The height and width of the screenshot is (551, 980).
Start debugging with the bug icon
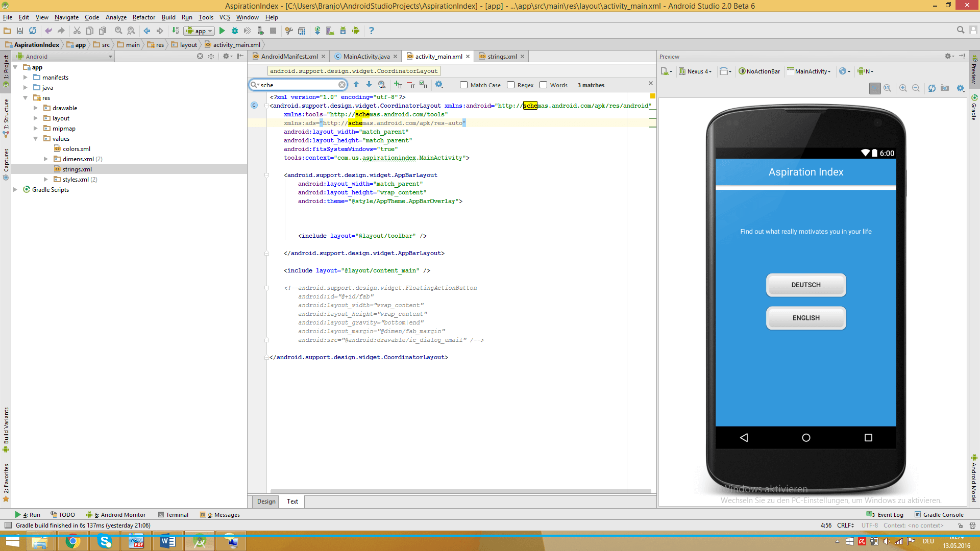235,31
